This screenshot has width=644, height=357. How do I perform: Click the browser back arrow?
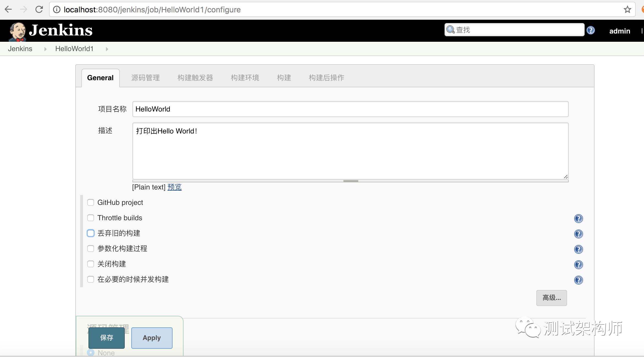[x=8, y=10]
